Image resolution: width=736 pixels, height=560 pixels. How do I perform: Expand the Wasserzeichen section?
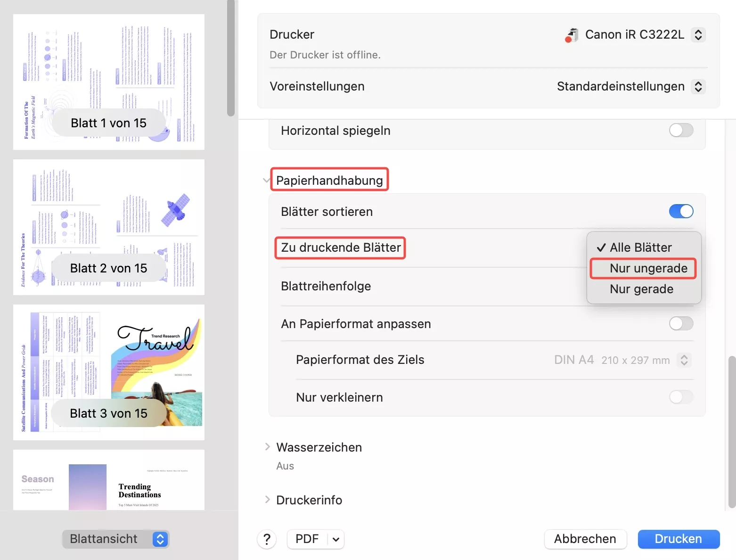(x=267, y=447)
